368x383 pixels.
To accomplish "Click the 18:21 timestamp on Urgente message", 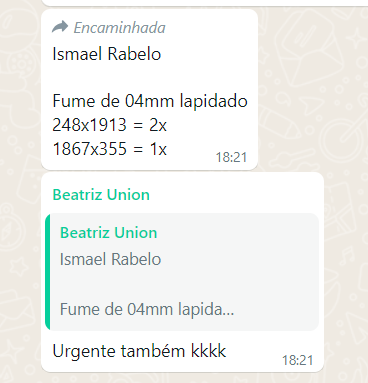I will tap(298, 360).
